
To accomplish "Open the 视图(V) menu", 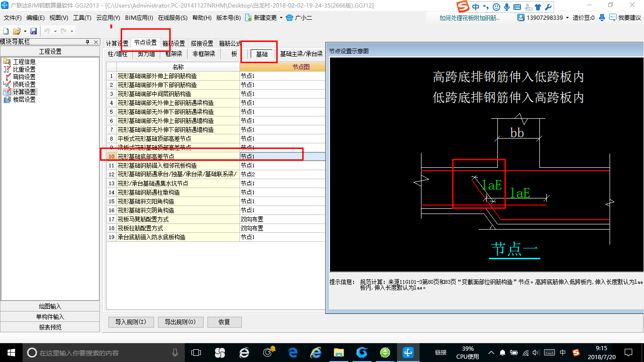I will [x=58, y=17].
